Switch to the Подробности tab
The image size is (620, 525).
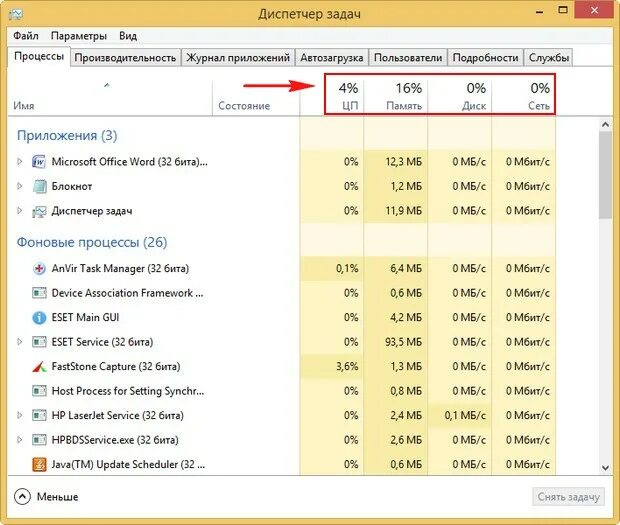tap(485, 58)
